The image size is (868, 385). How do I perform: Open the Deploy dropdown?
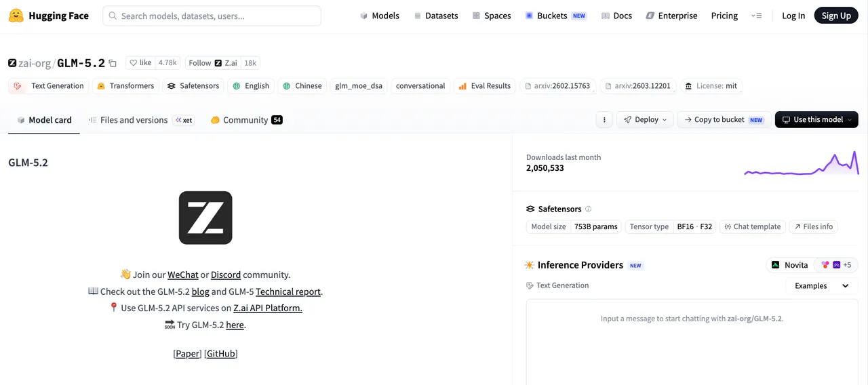(x=646, y=119)
